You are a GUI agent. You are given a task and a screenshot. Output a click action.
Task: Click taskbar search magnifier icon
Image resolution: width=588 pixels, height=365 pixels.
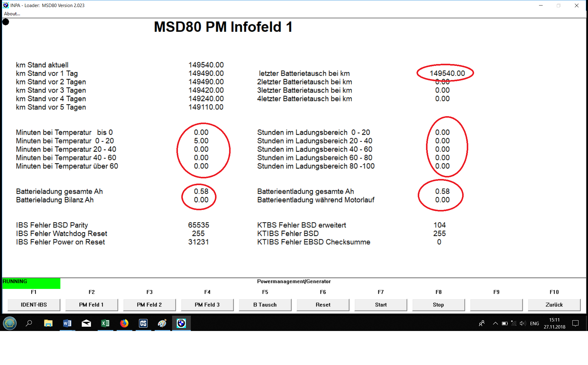coord(29,323)
